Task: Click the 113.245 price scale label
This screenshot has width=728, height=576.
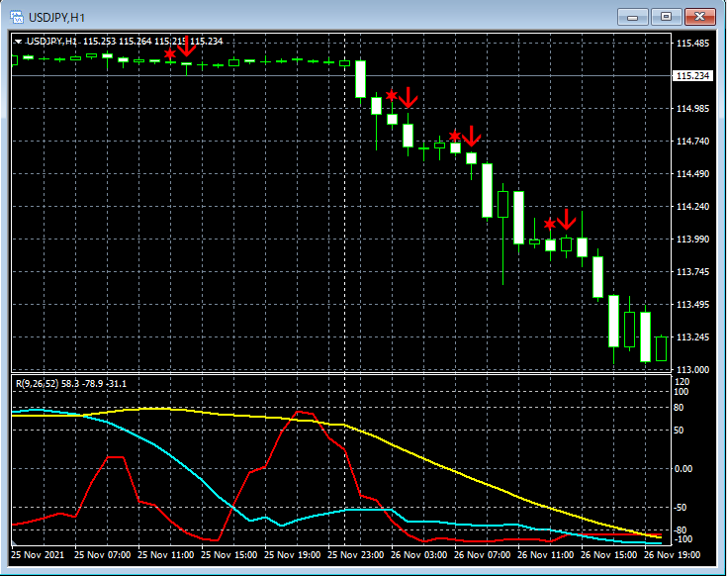Action: (x=692, y=336)
